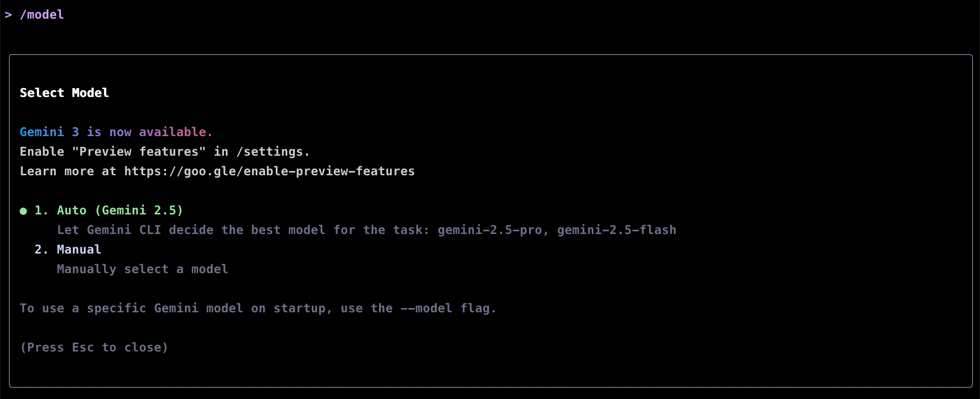Click the "Manually select a model" description

142,269
